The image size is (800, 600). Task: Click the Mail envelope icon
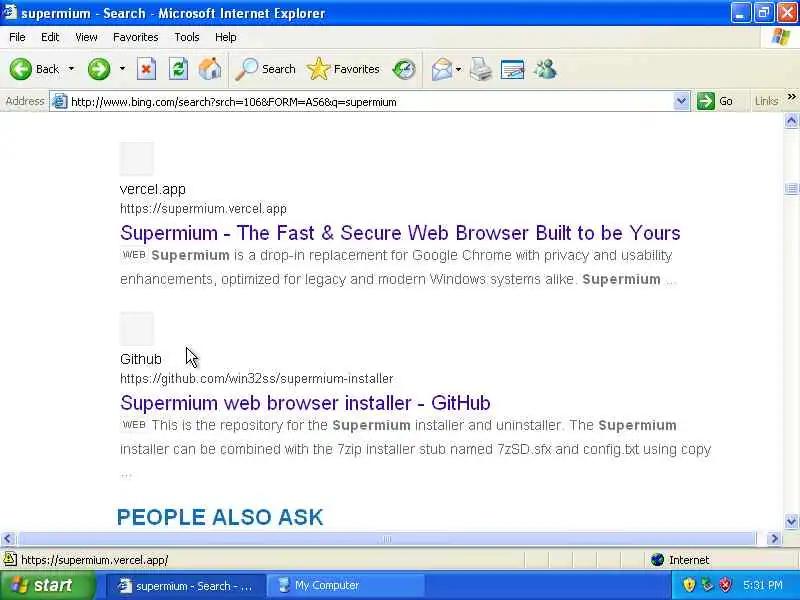(442, 69)
